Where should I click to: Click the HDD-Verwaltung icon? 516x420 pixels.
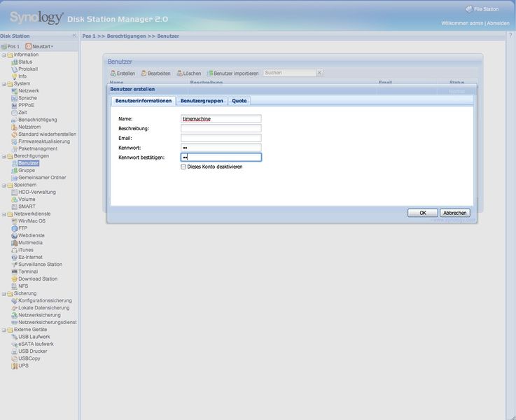click(14, 192)
